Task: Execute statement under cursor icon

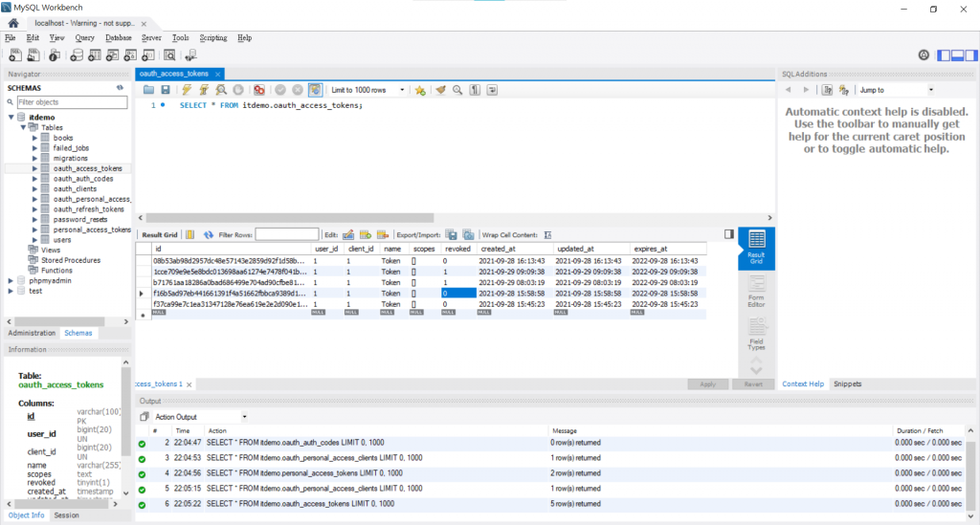Action: click(x=204, y=90)
